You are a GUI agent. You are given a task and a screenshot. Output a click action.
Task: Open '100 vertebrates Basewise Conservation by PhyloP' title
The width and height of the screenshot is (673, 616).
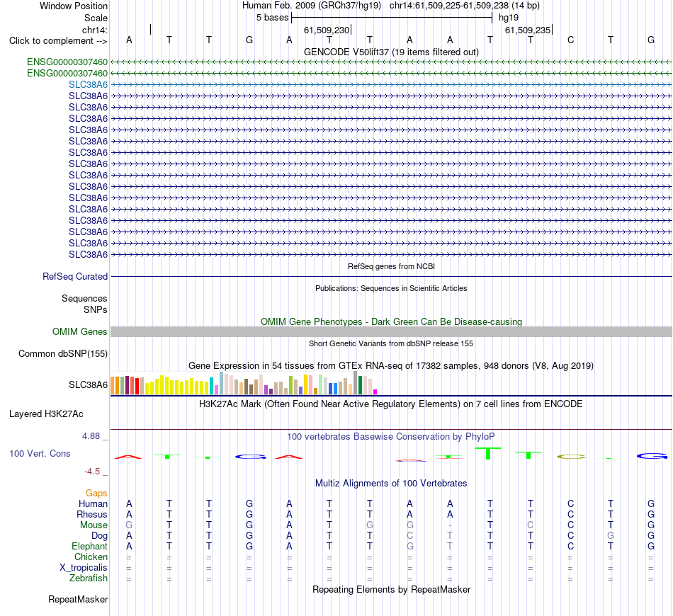(391, 437)
